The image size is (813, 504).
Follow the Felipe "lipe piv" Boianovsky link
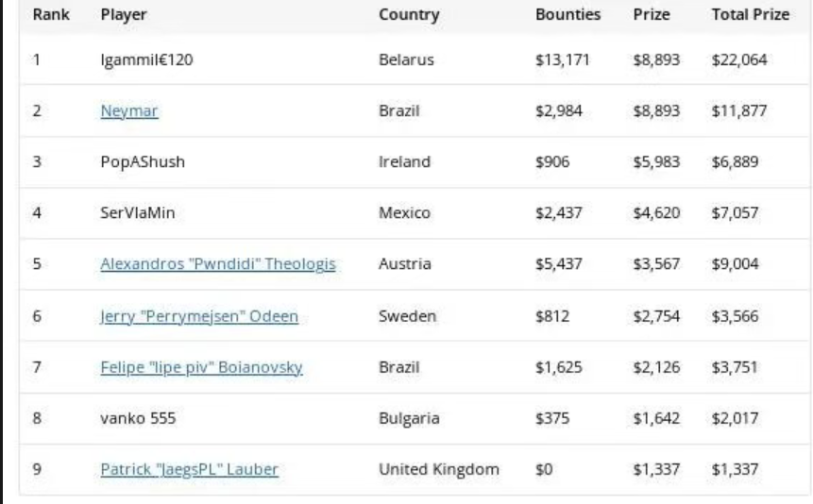[201, 367]
